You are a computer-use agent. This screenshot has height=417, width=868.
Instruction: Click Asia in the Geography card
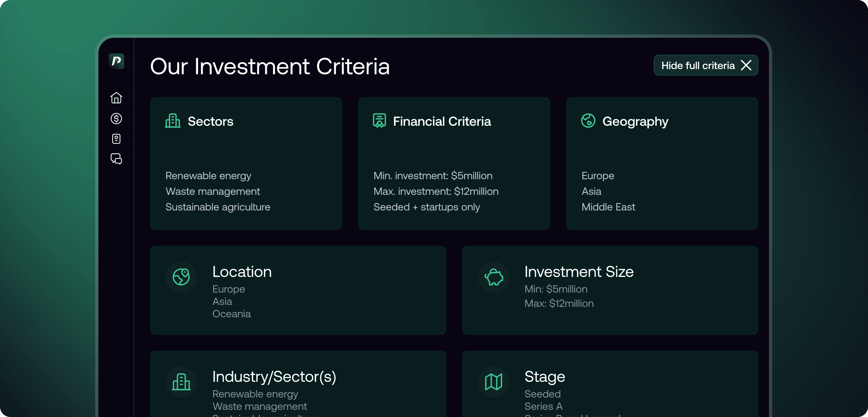point(591,191)
